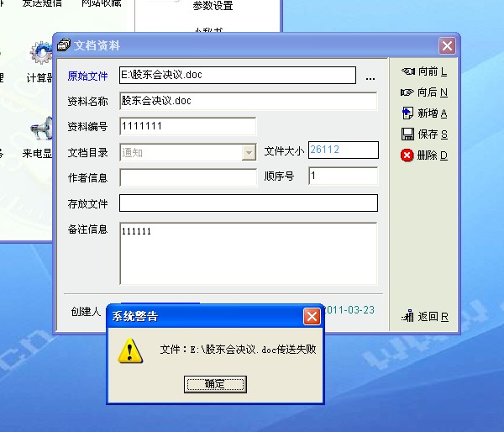Click the 备注信息 text area
The width and height of the screenshot is (504, 432).
click(x=248, y=254)
